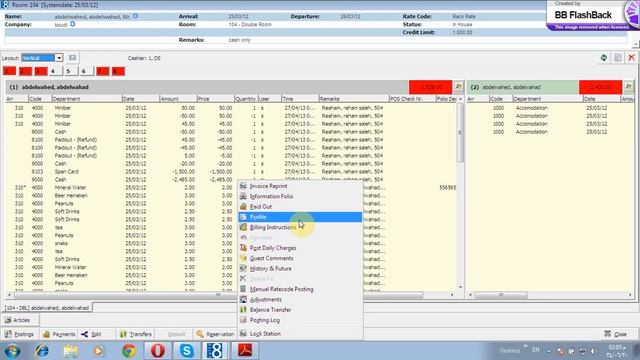This screenshot has width=640, height=360.
Task: Sort folio 1 by Department column header
Action: [87, 99]
